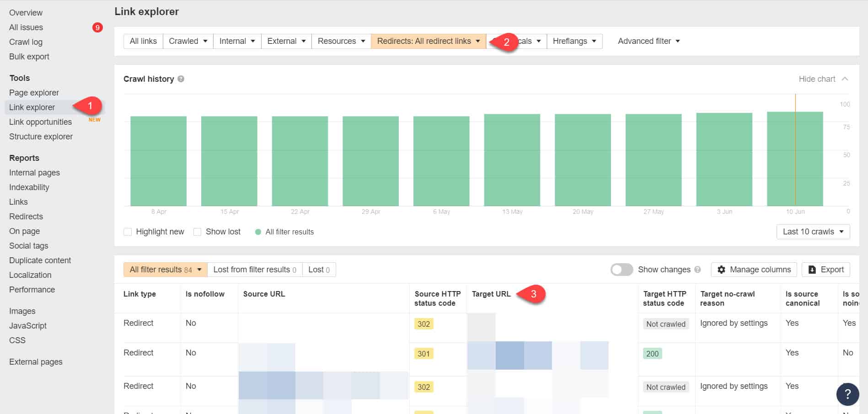Turn on the Show changes toggle
Screen dimensions: 868x414
[x=622, y=270]
